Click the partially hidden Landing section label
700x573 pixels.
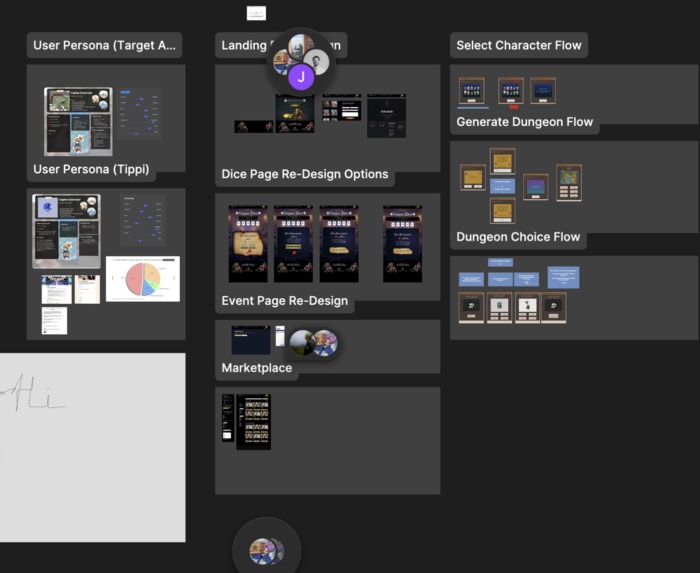click(x=243, y=45)
